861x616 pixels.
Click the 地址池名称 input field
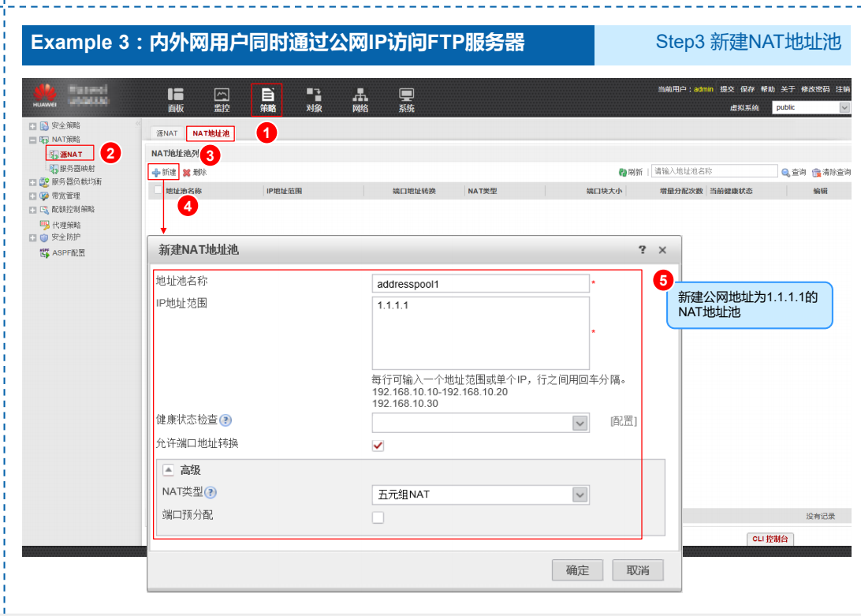pyautogui.click(x=481, y=282)
